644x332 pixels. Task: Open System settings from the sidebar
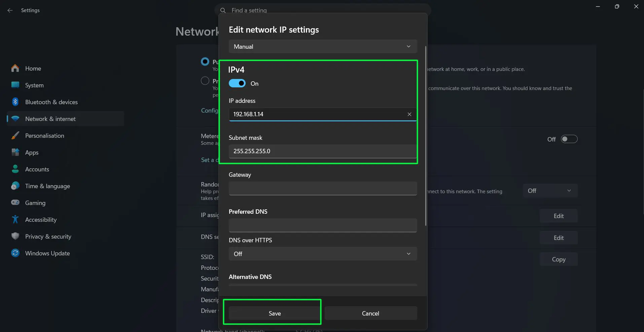pos(34,85)
